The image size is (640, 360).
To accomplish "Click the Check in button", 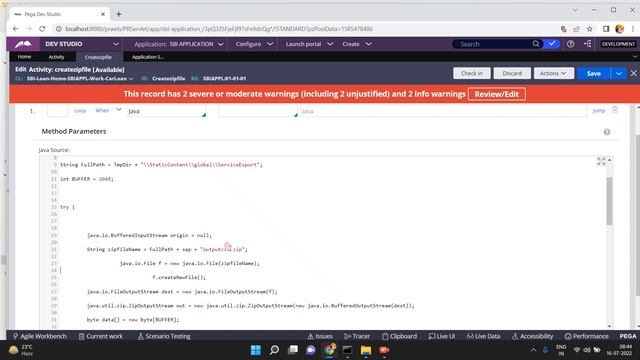I will 471,73.
